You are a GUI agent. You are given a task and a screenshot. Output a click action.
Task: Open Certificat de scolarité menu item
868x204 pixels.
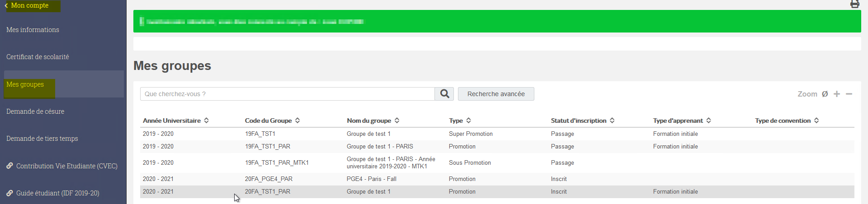click(38, 57)
